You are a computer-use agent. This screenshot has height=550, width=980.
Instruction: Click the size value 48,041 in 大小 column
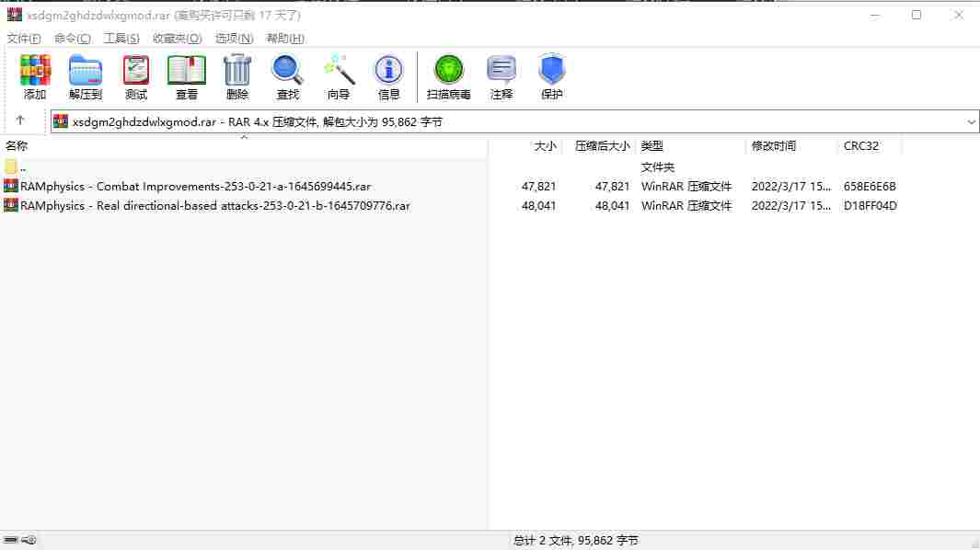tap(538, 206)
